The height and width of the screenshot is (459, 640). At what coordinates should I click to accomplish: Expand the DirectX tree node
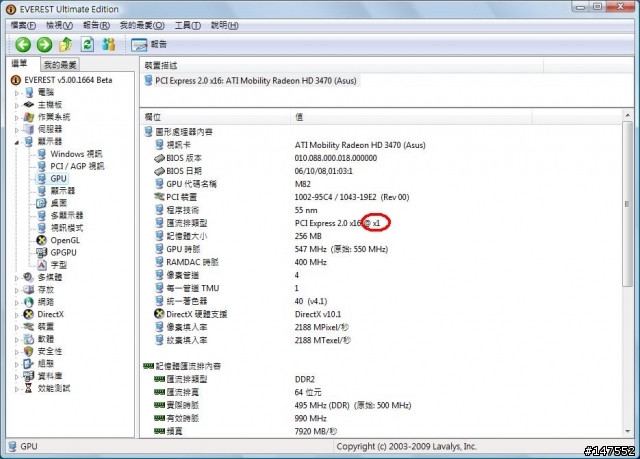[17, 315]
